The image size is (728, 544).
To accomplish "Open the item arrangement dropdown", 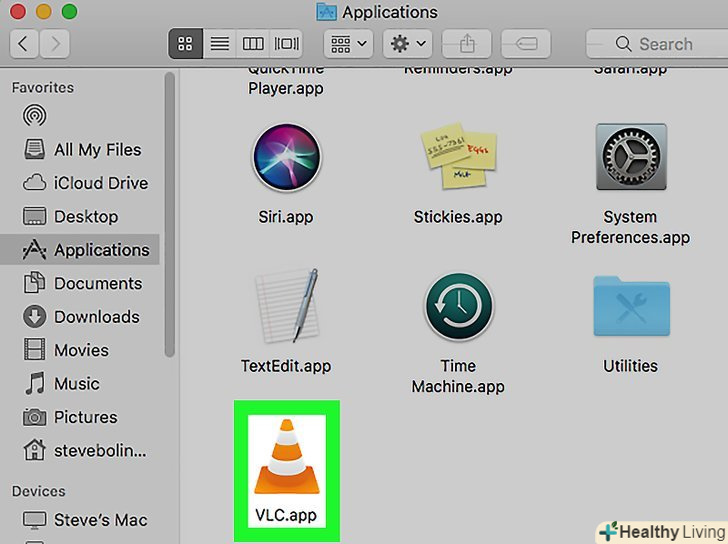I will coord(348,44).
